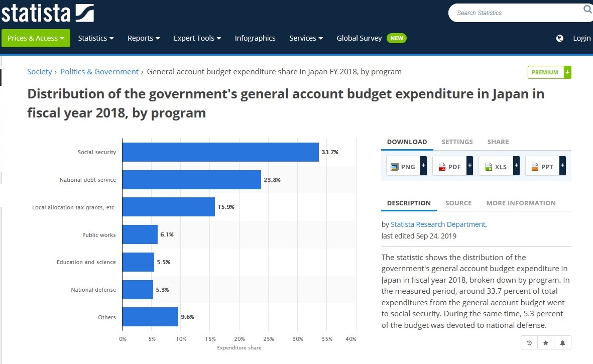Click the citation history icon below description

click(x=529, y=343)
